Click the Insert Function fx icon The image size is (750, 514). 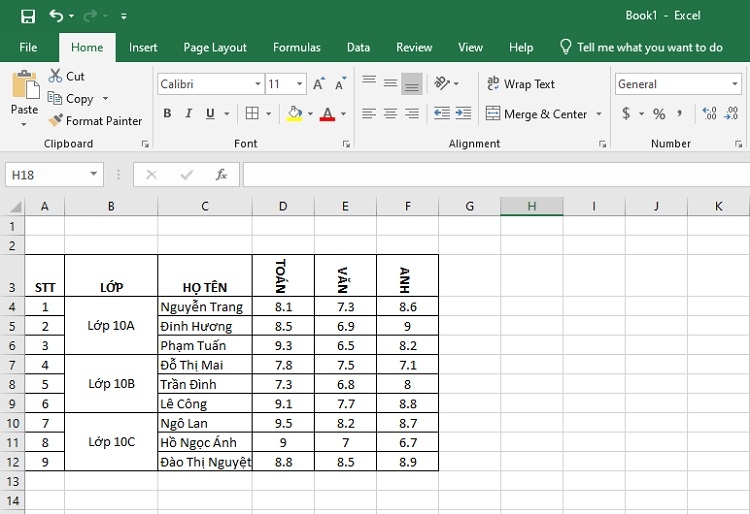click(x=221, y=175)
